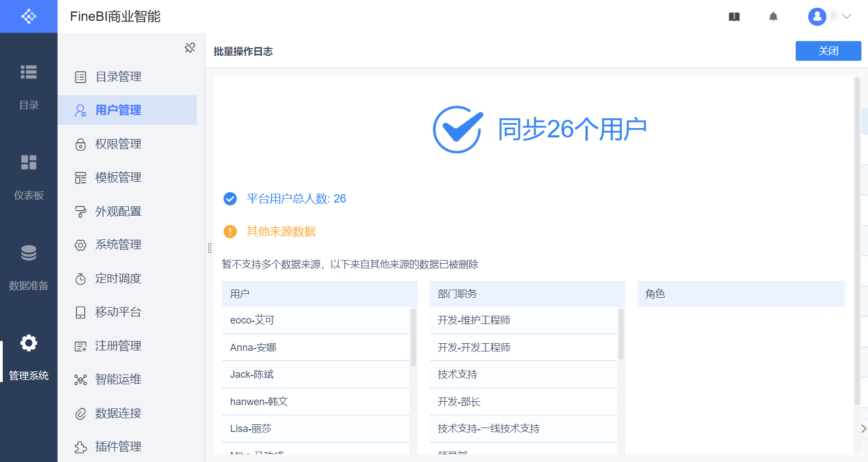Viewport: 868px width, 462px height.
Task: Open the help documentation book icon
Action: [734, 17]
